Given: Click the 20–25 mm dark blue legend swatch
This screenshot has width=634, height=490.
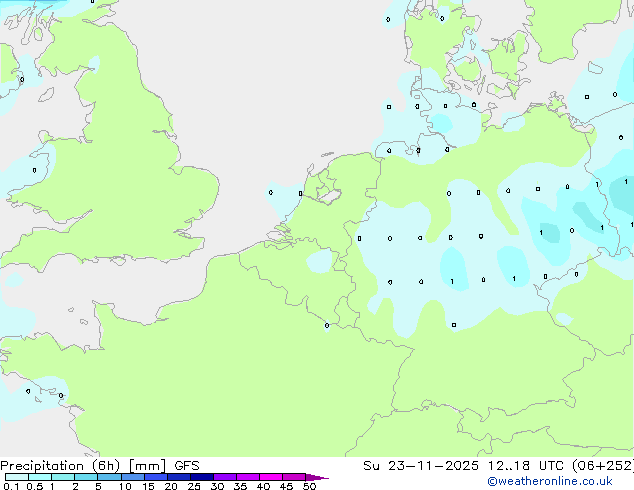Looking at the screenshot, I should pos(178,477).
